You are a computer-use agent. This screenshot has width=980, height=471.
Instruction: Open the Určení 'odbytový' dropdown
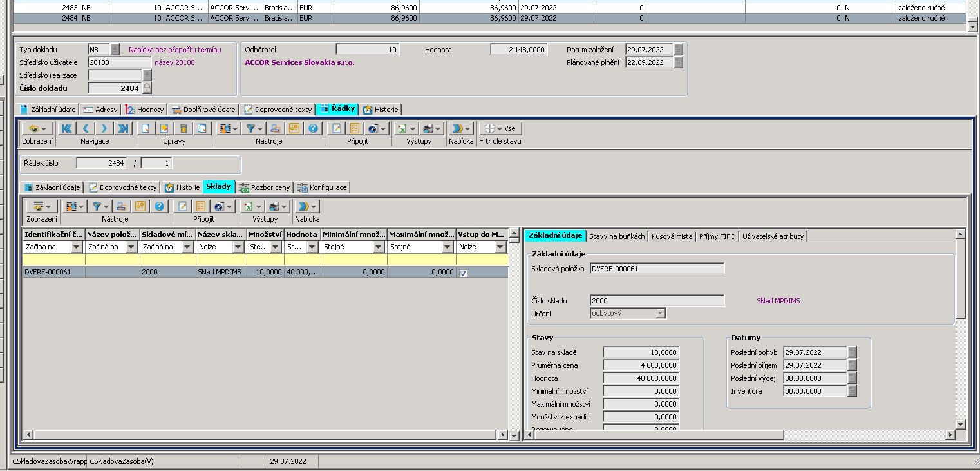coord(660,314)
